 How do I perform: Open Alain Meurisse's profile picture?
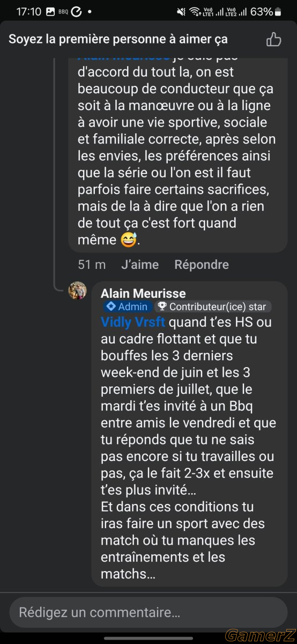(x=77, y=290)
